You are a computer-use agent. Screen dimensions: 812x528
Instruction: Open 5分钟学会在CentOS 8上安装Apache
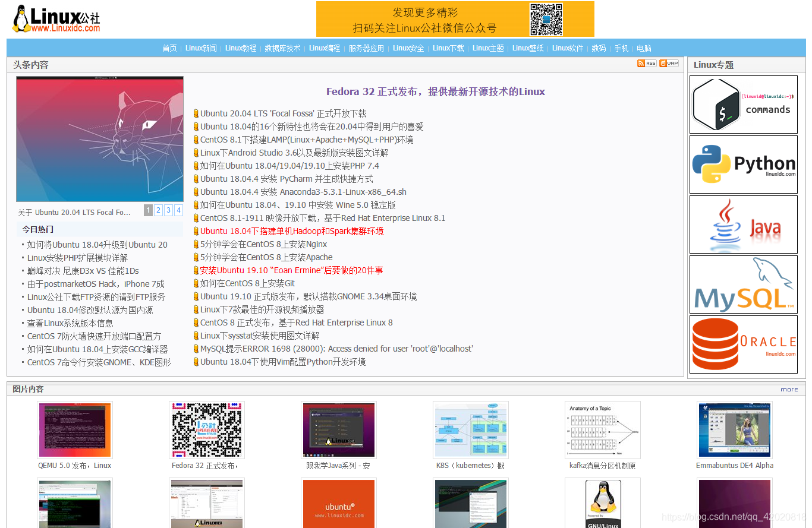click(266, 257)
